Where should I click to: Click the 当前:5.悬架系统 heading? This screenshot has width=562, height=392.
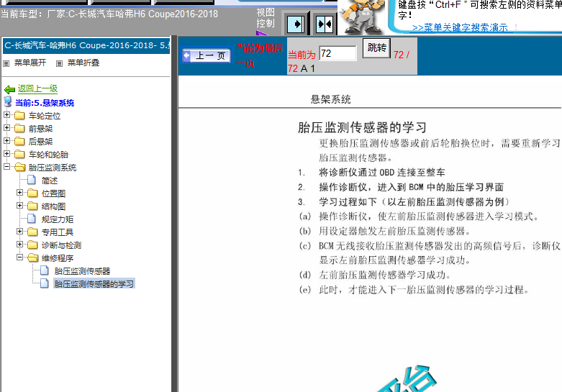45,103
